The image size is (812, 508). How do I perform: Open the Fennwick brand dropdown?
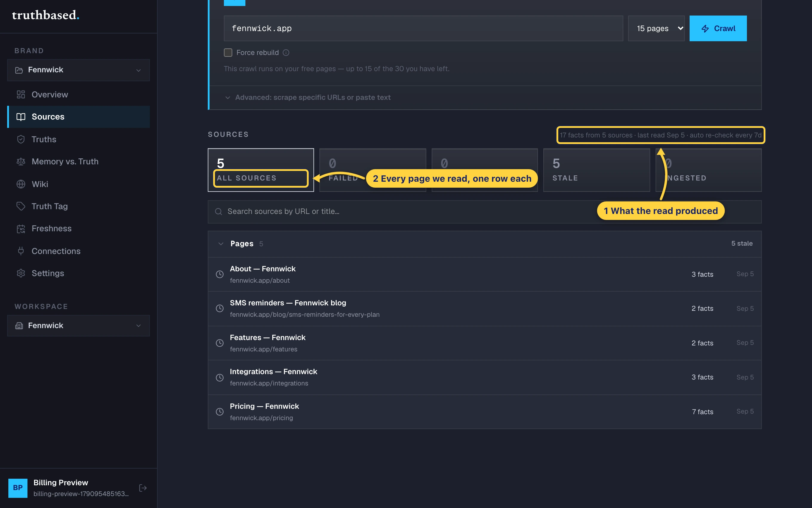(x=78, y=70)
